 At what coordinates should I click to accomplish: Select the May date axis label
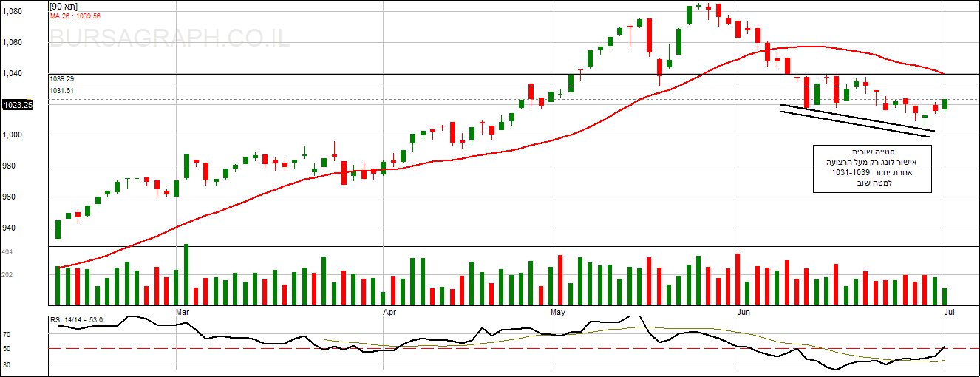coord(559,313)
